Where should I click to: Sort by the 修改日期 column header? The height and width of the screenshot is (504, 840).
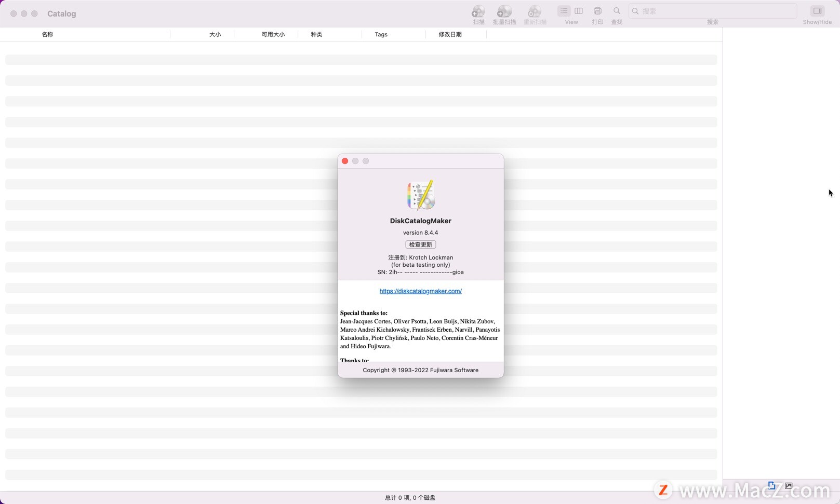[x=450, y=34]
